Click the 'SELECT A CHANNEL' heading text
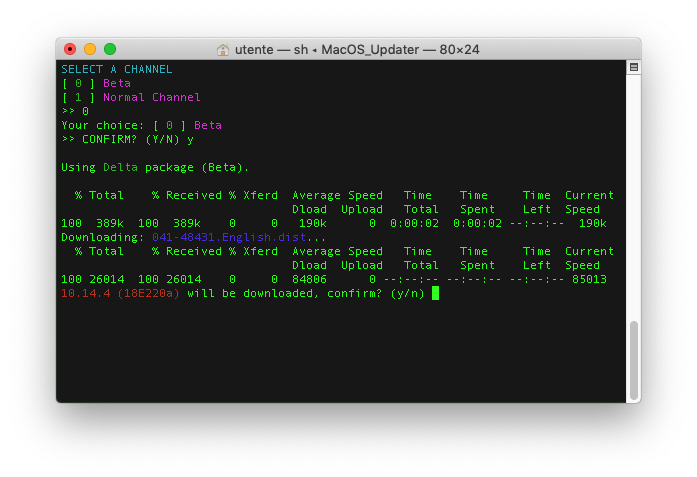This screenshot has width=697, height=477. pyautogui.click(x=116, y=69)
